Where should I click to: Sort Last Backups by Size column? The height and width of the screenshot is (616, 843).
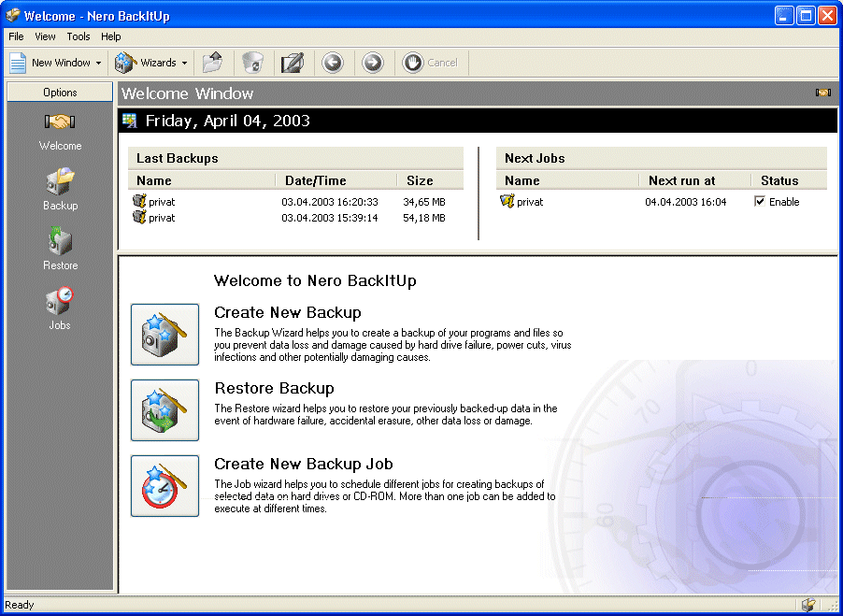pyautogui.click(x=430, y=180)
